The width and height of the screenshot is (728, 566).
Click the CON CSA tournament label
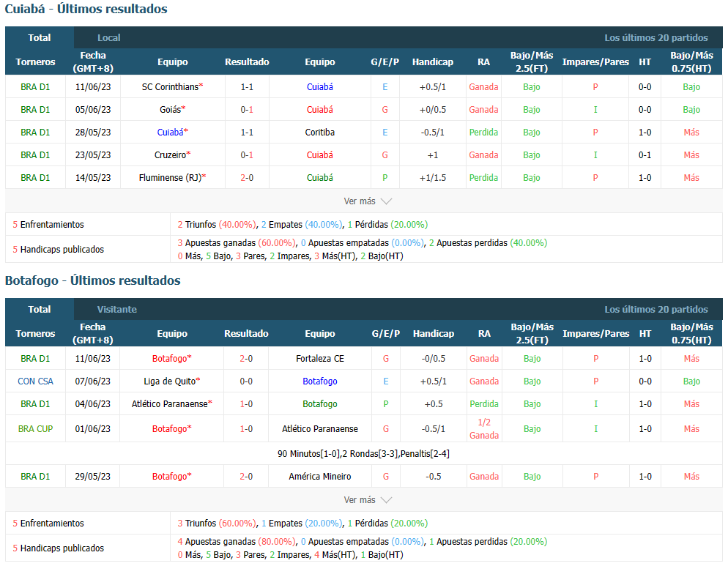[x=35, y=381]
